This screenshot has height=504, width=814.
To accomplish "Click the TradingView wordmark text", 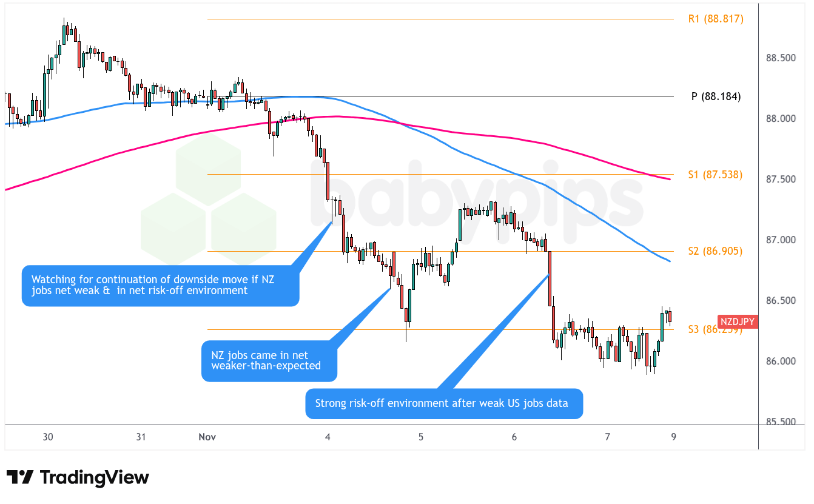I will click(94, 477).
